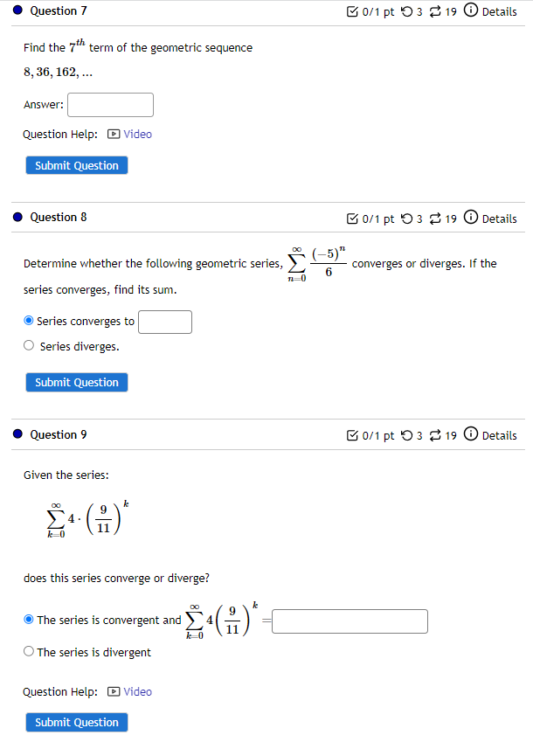Click the score checkmark icon on Question 9

pos(351,435)
